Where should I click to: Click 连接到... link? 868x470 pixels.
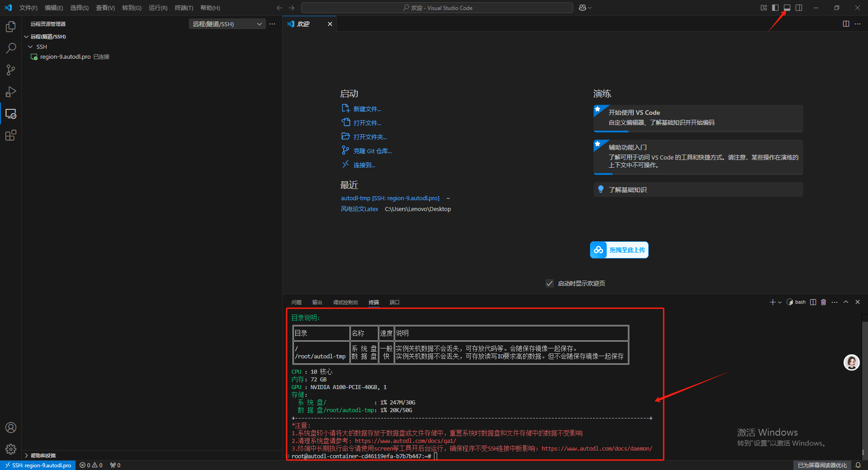click(x=364, y=165)
